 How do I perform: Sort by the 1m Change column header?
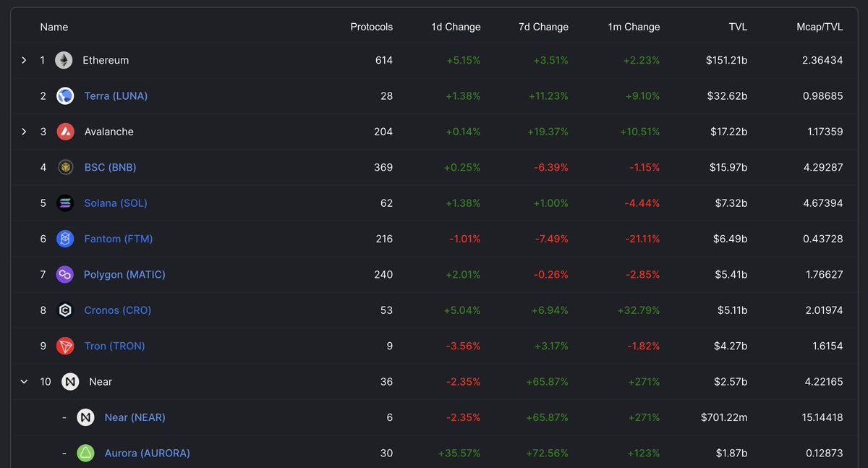coord(634,27)
